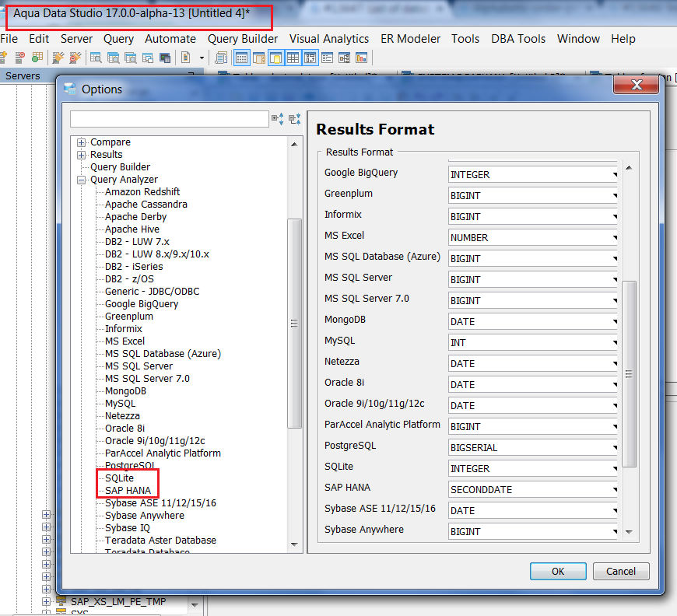Switch to the Servers tab

coord(23,76)
